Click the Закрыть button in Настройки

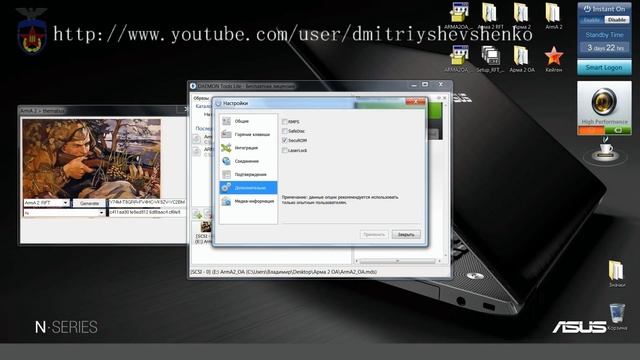point(406,235)
